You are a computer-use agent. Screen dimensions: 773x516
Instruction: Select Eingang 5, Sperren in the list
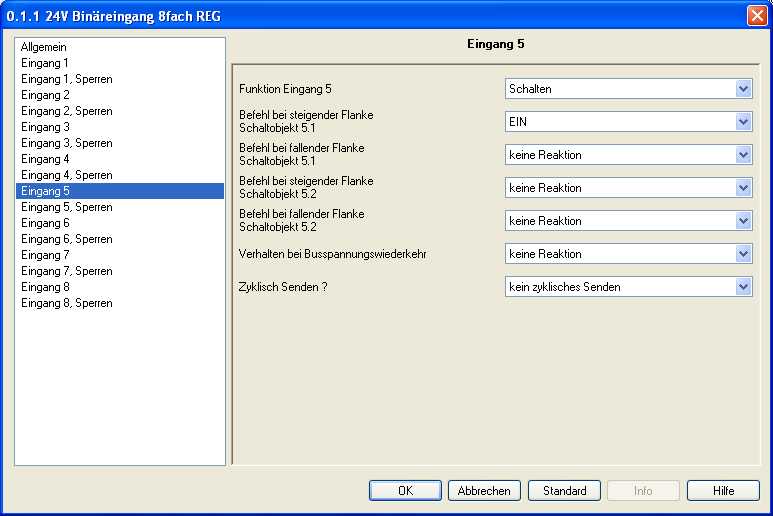pyautogui.click(x=66, y=207)
